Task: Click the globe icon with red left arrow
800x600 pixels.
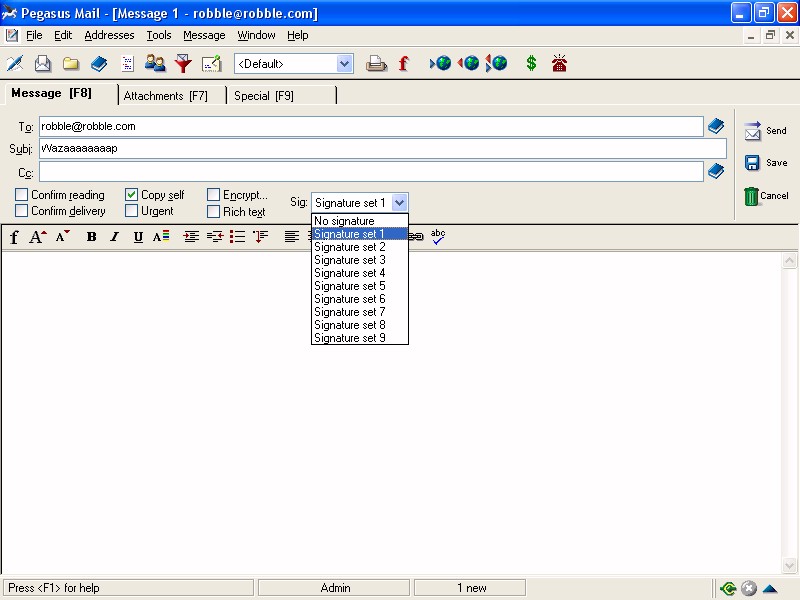Action: tap(468, 63)
